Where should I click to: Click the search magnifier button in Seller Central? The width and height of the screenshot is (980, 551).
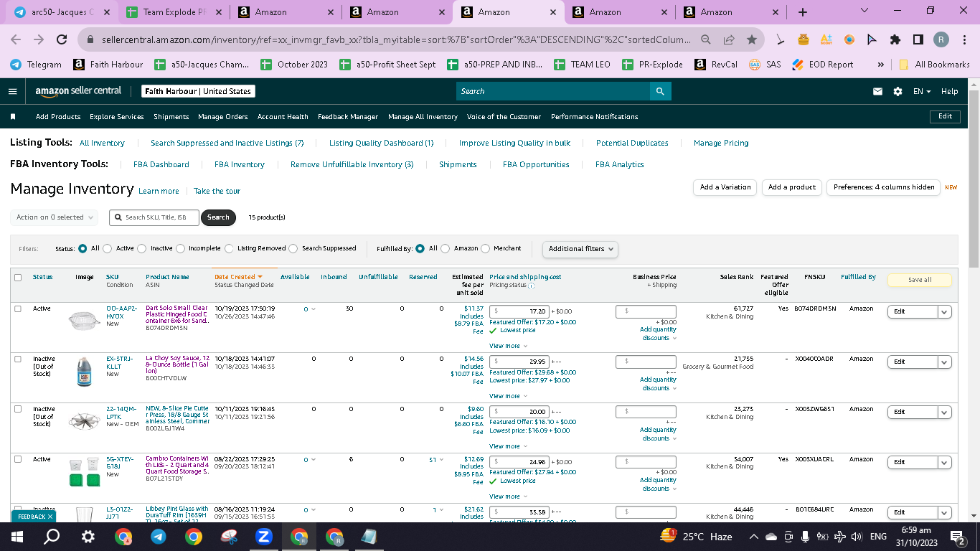pyautogui.click(x=660, y=91)
